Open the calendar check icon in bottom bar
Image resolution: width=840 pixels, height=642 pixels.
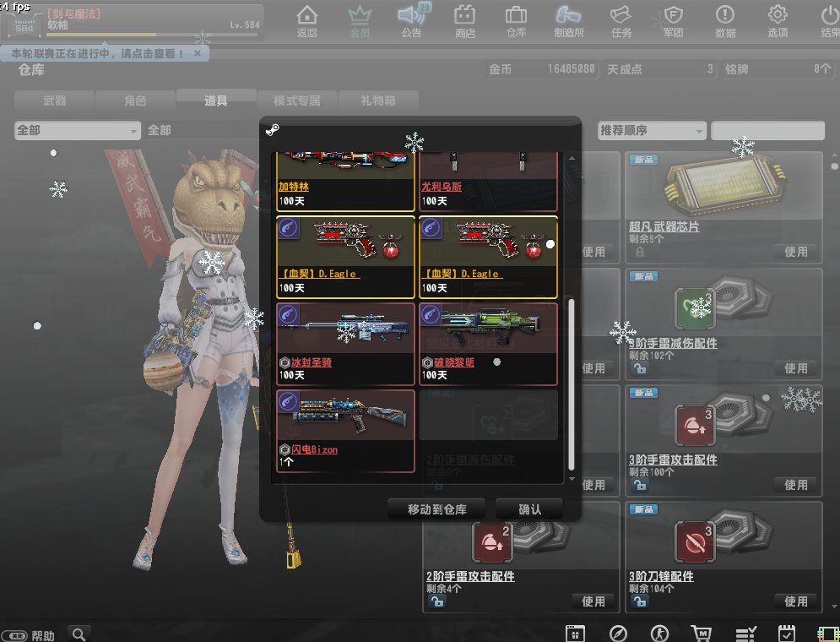point(787,634)
